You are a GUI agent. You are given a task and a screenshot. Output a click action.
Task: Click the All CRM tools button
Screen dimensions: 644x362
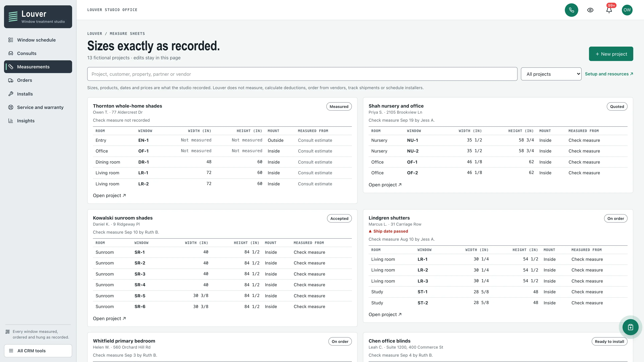point(38,350)
